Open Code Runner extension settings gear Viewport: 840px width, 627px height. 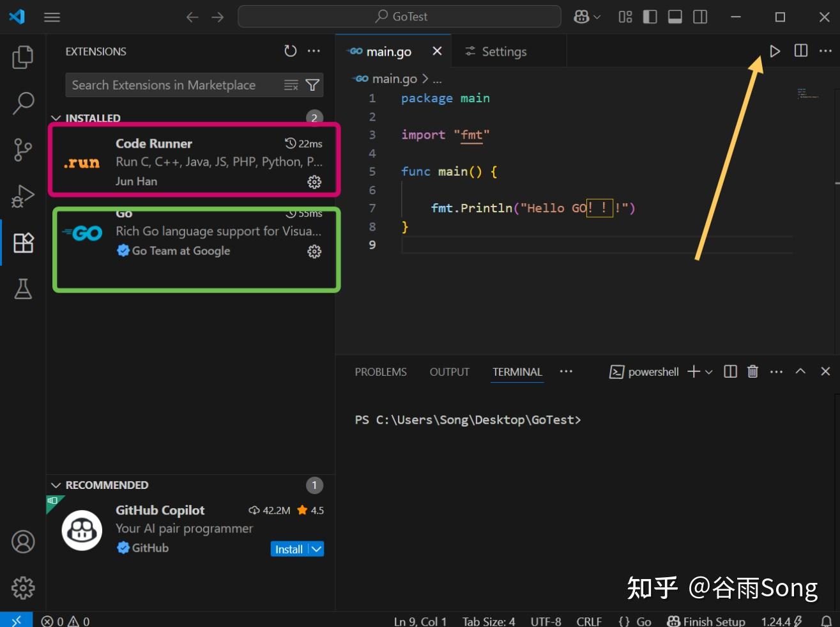[x=314, y=182]
